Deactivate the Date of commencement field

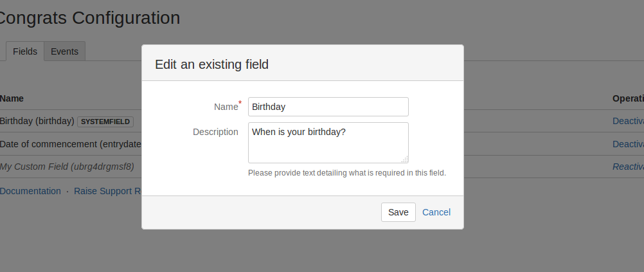[628, 144]
